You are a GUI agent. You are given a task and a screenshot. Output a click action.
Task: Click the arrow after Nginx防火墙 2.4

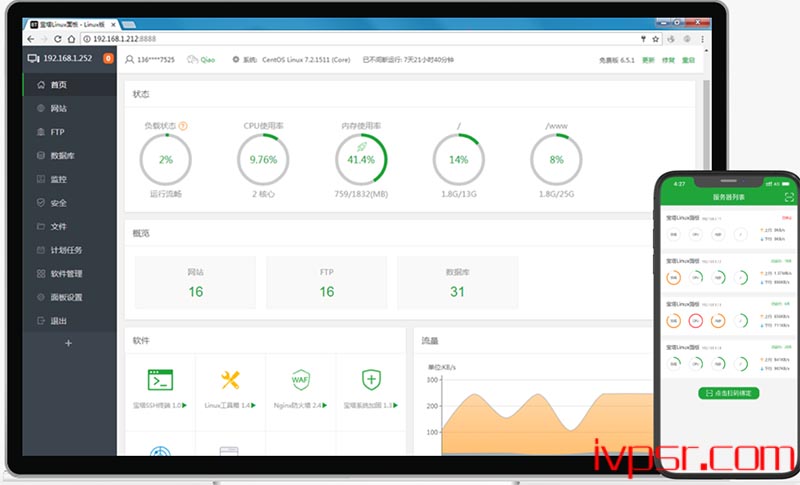324,405
